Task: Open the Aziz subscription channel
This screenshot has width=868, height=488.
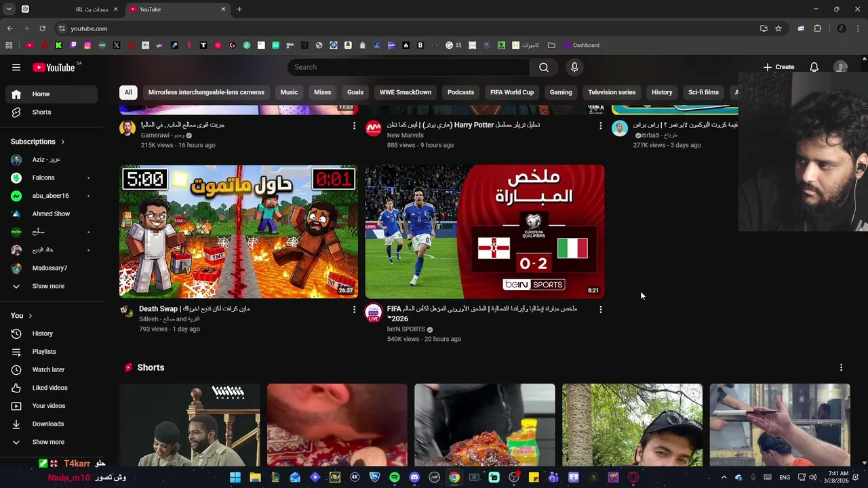Action: click(52, 159)
